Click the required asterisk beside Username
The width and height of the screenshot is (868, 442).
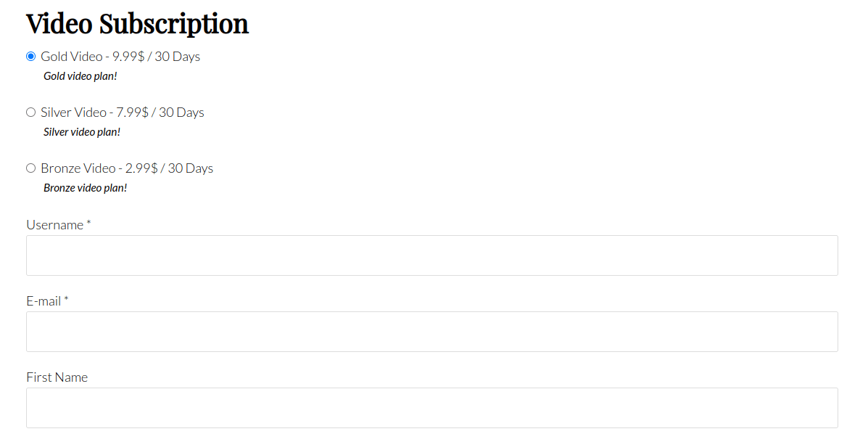point(88,224)
